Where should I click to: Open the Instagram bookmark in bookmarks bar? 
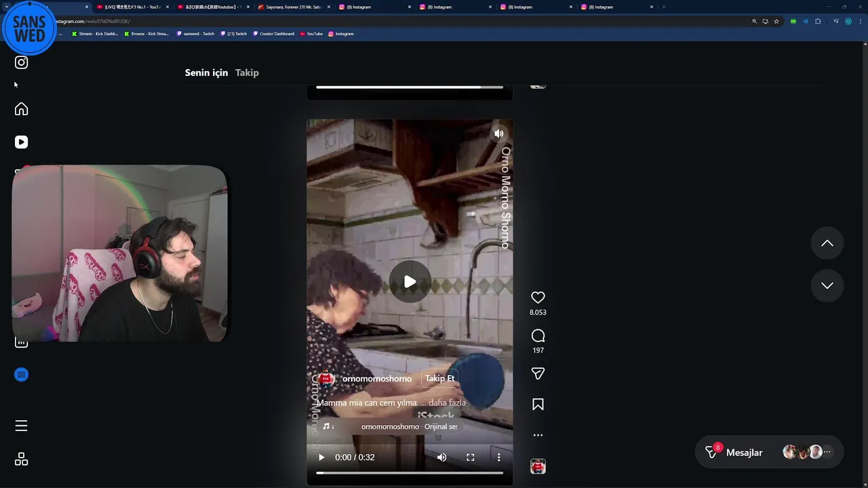(x=341, y=34)
